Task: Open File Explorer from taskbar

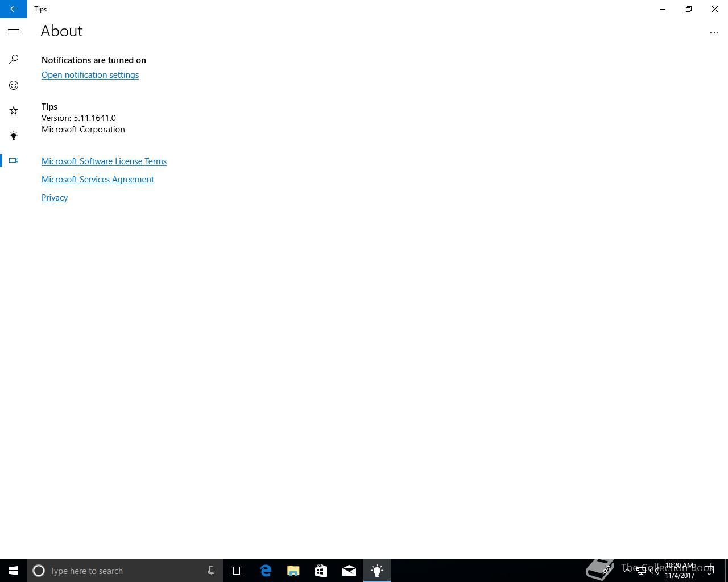Action: click(x=293, y=571)
